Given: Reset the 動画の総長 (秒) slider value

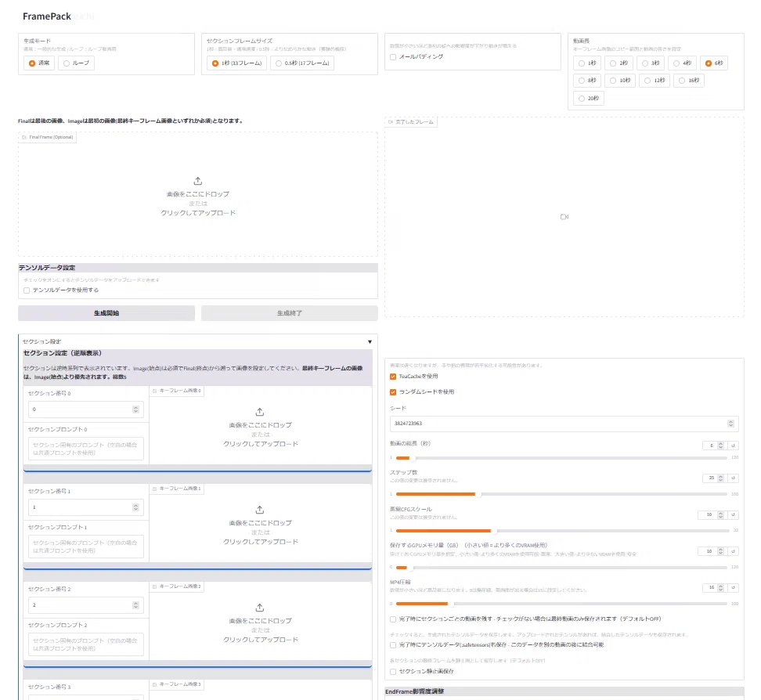Looking at the screenshot, I should click(733, 446).
